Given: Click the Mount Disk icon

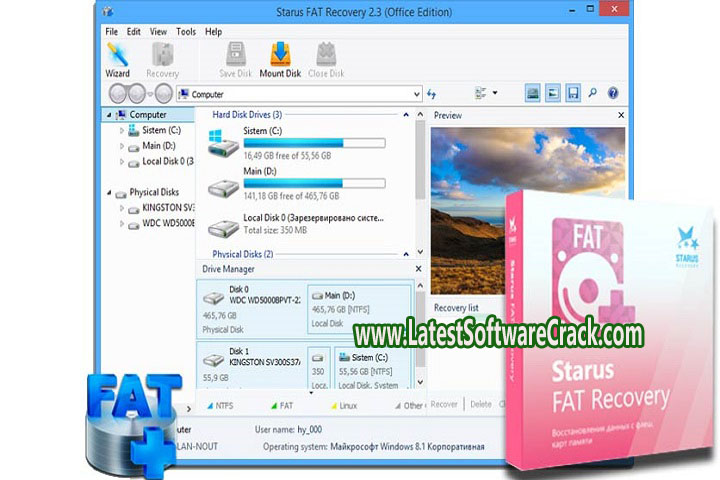Looking at the screenshot, I should [280, 58].
